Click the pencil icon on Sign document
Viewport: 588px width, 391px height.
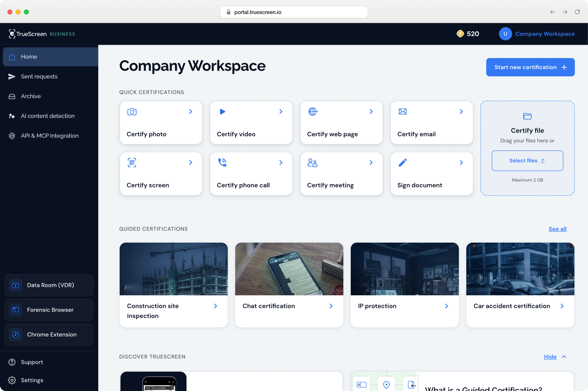pyautogui.click(x=403, y=163)
